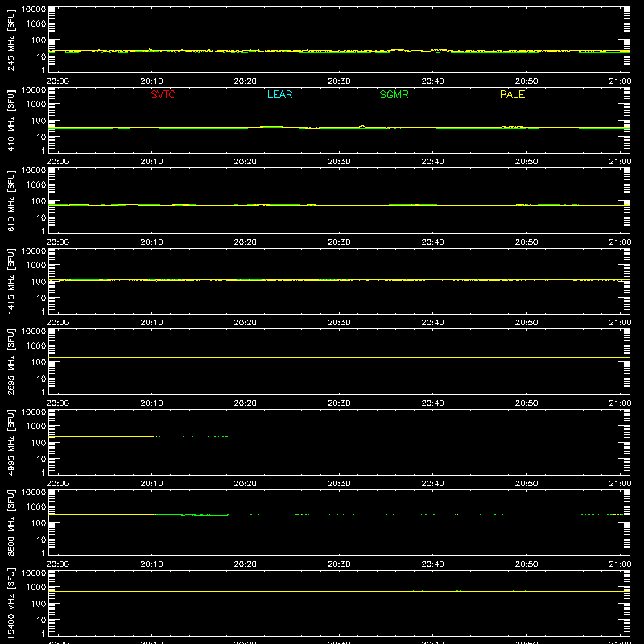Click the 20:00 time label under the 245 MHz plot
This screenshot has height=644, width=644.
(x=58, y=81)
